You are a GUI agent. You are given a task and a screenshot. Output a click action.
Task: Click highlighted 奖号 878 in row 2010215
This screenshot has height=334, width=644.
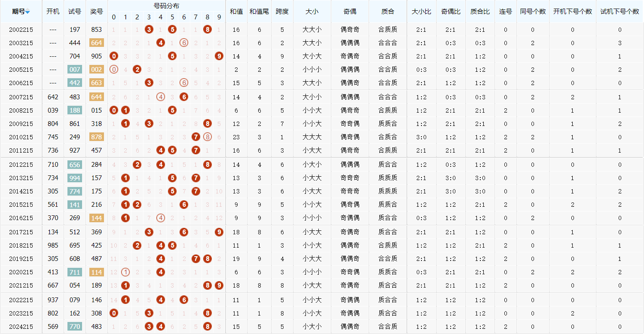tap(97, 137)
